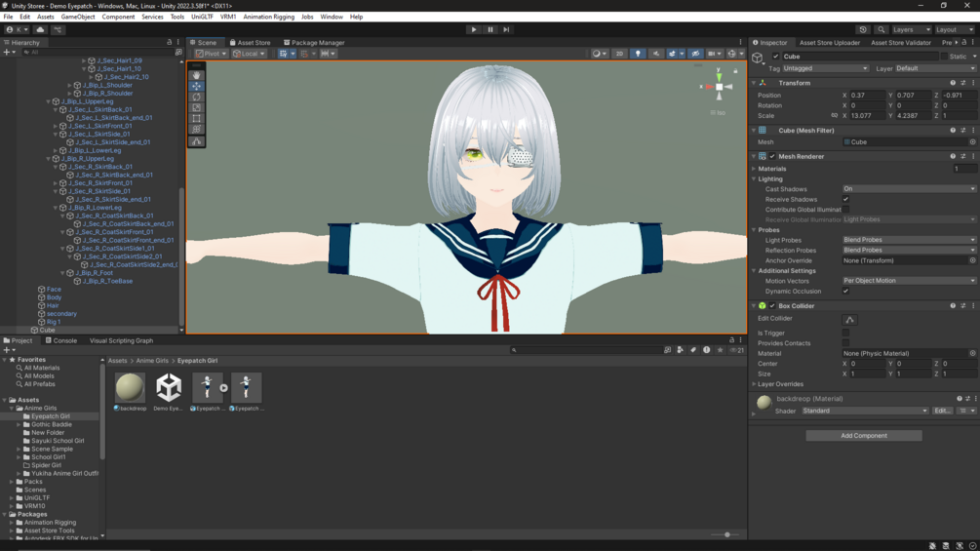Select Face object in Hierarchy
Image resolution: width=980 pixels, height=551 pixels.
click(54, 290)
